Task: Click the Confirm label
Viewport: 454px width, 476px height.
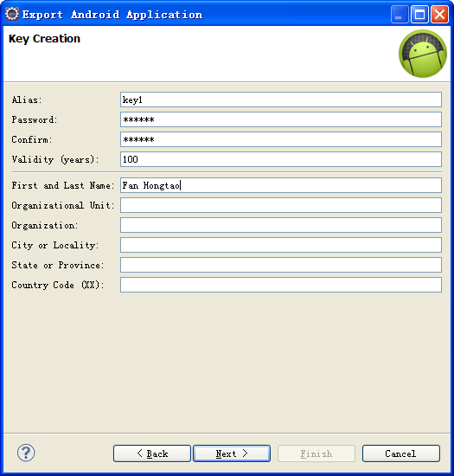Action: pyautogui.click(x=32, y=139)
